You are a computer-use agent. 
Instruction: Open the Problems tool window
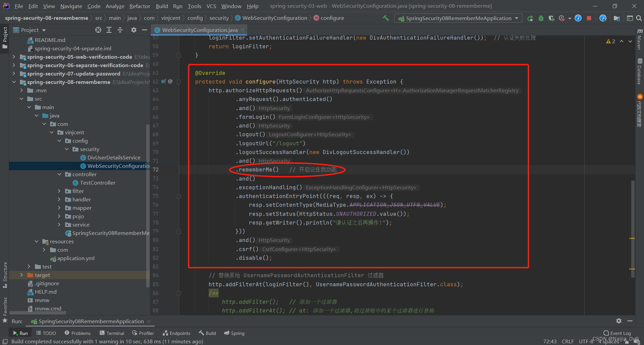coord(77,333)
